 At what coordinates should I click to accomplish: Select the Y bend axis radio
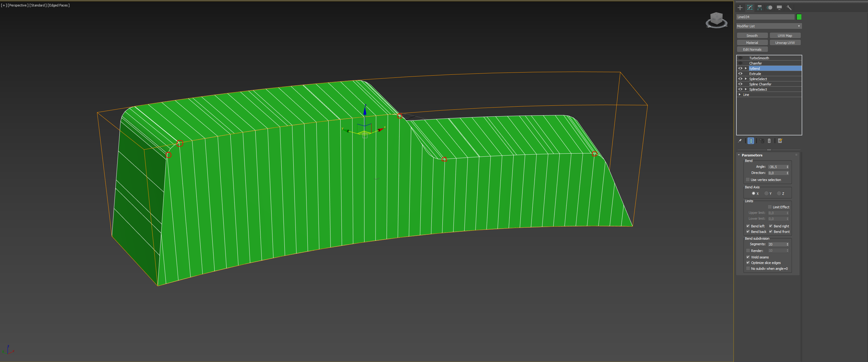(766, 193)
